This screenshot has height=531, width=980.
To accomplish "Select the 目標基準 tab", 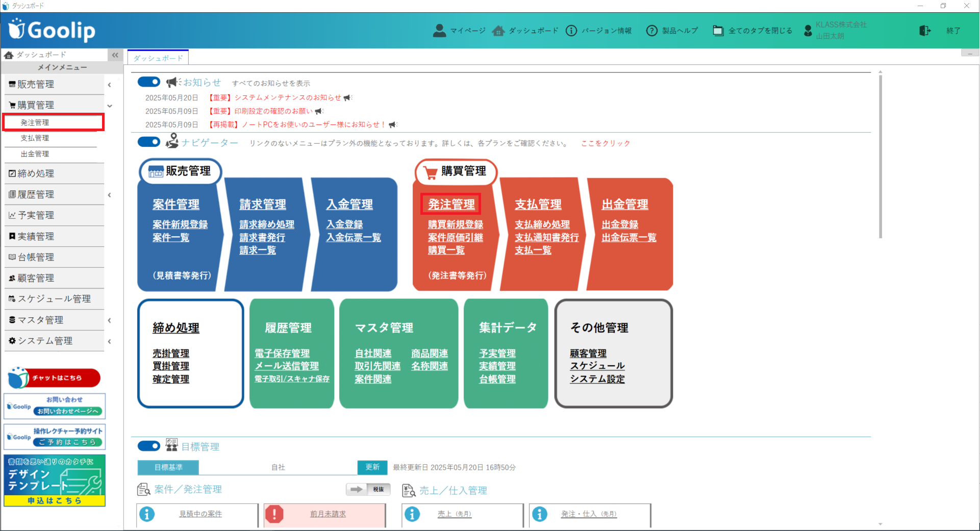I will [x=168, y=467].
